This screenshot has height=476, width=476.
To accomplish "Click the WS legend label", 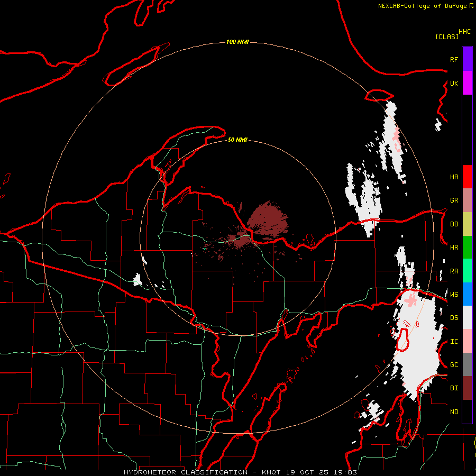I will (x=454, y=295).
